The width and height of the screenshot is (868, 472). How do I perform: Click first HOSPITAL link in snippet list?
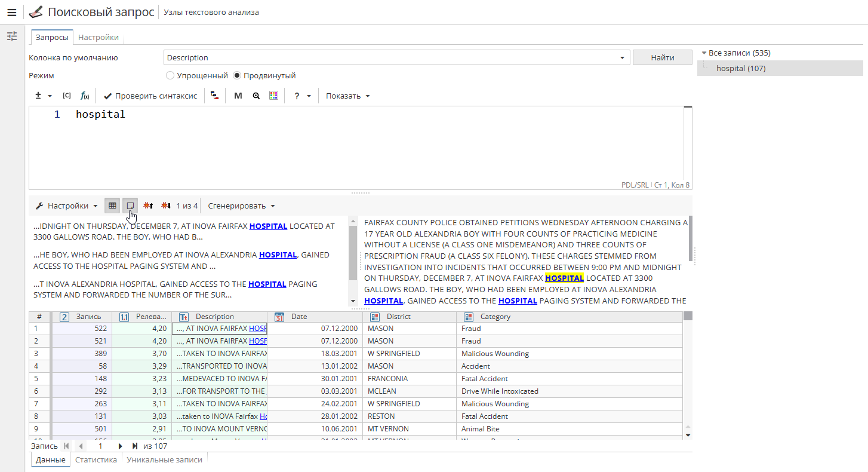(269, 226)
